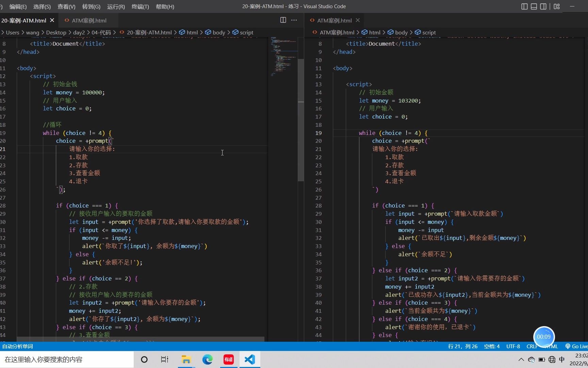The width and height of the screenshot is (588, 368).
Task: Click the OneDrive cloud sync tray icon
Action: click(532, 359)
